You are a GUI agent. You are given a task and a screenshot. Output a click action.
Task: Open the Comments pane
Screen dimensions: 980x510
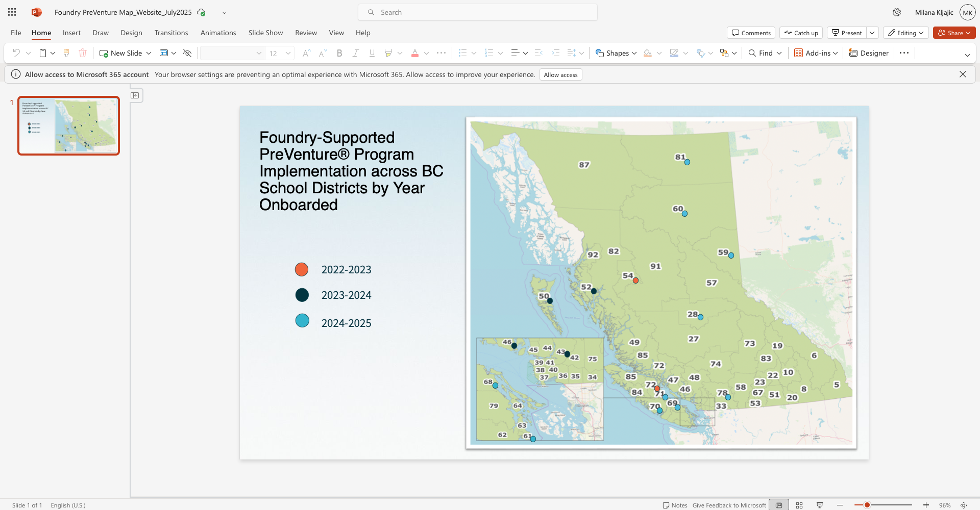[x=751, y=33]
